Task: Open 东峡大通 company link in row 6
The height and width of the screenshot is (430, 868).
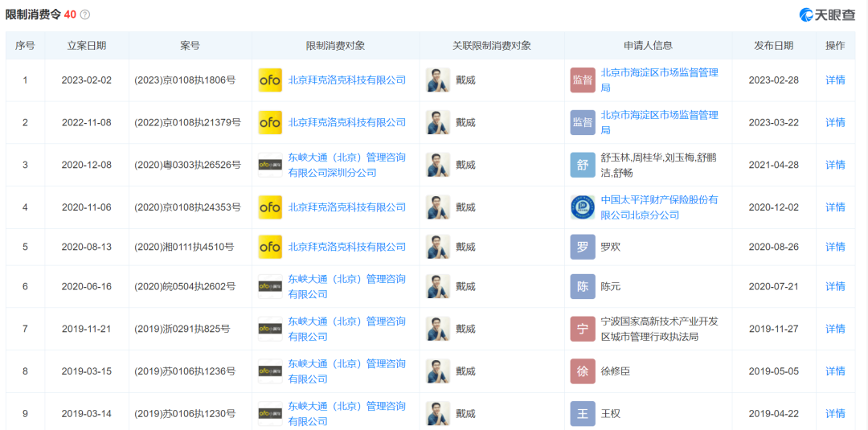Action: pos(347,286)
